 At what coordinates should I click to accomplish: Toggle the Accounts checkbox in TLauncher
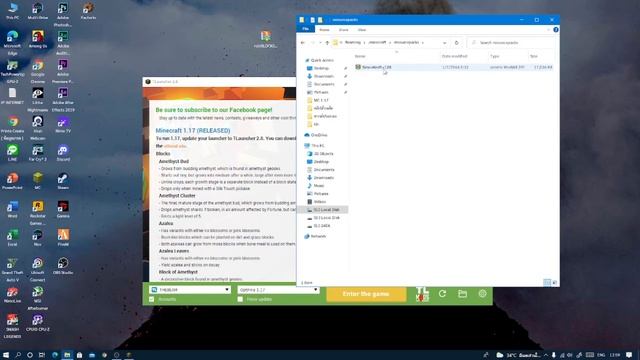(x=152, y=299)
